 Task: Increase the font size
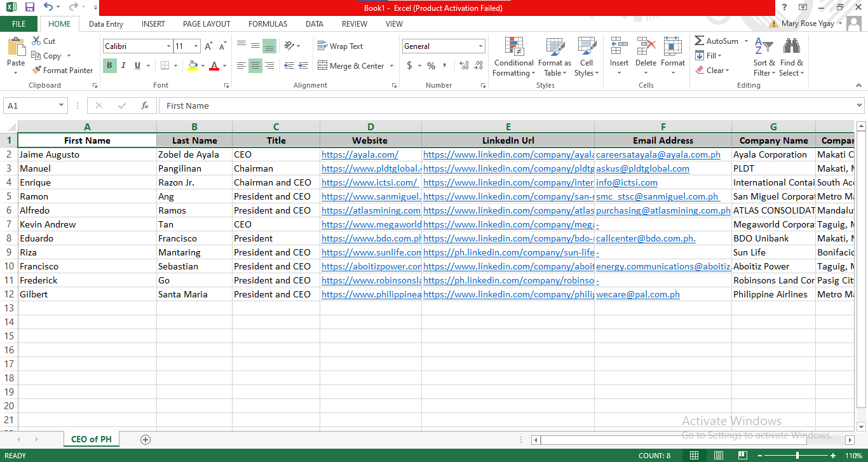click(208, 46)
